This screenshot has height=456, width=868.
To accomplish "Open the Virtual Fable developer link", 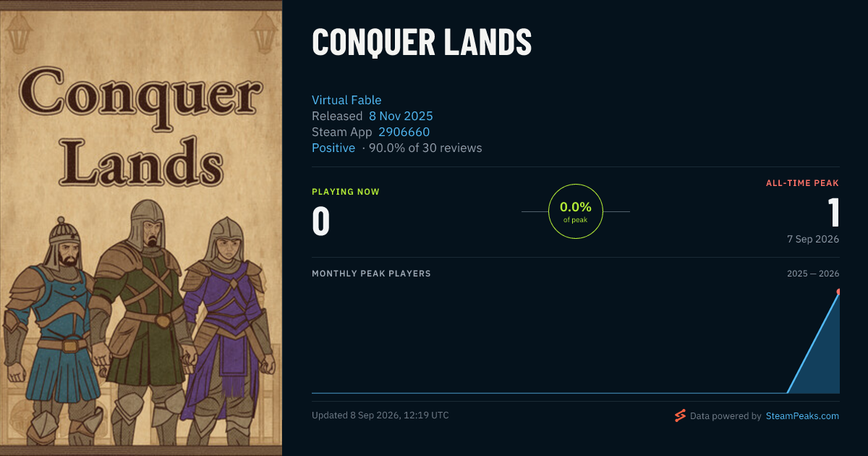I will 346,100.
